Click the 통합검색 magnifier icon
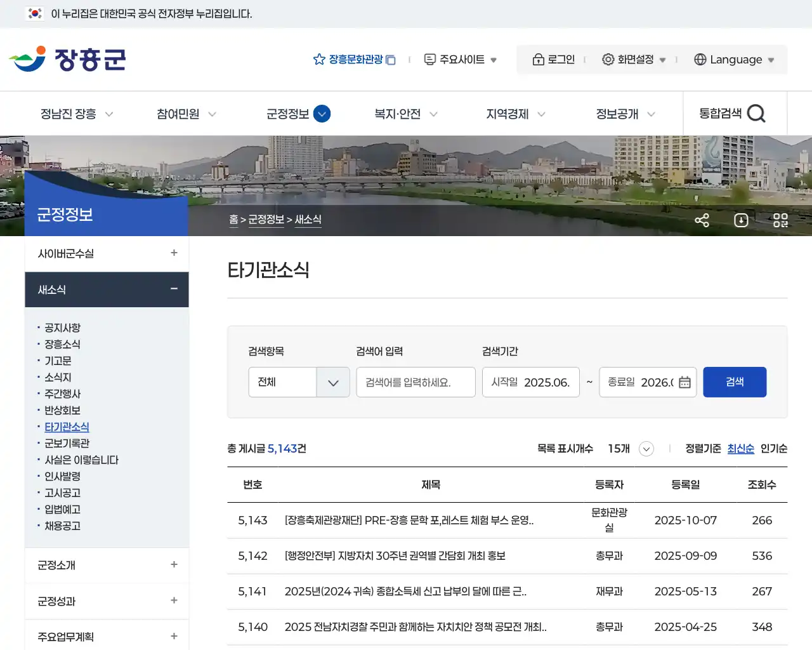Viewport: 812px width, 650px height. tap(756, 114)
